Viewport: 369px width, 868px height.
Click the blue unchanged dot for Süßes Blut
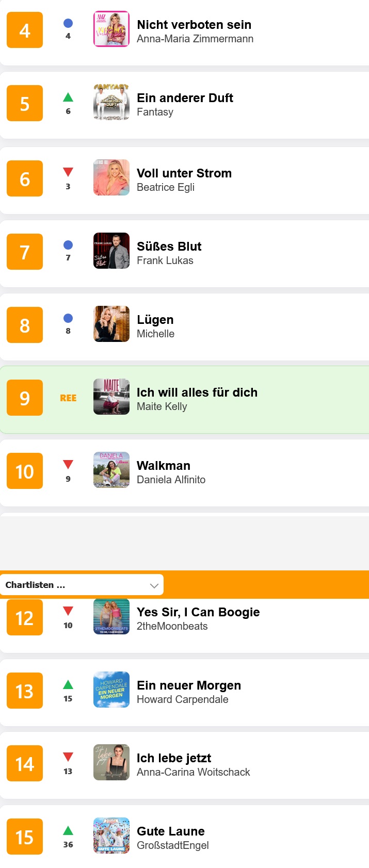pos(68,245)
